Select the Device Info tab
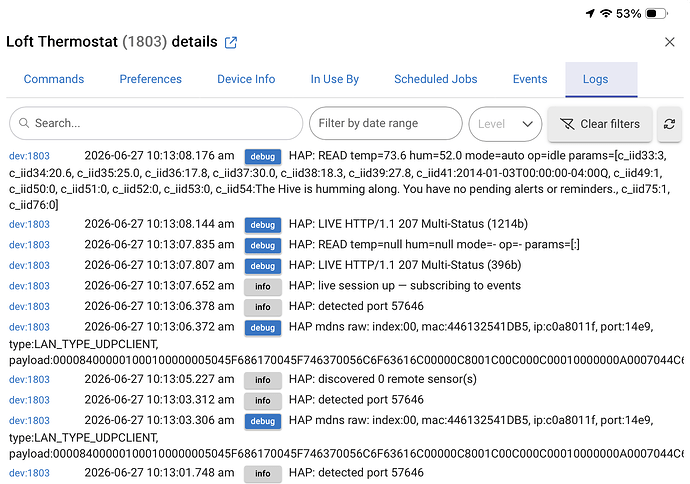 click(x=246, y=79)
